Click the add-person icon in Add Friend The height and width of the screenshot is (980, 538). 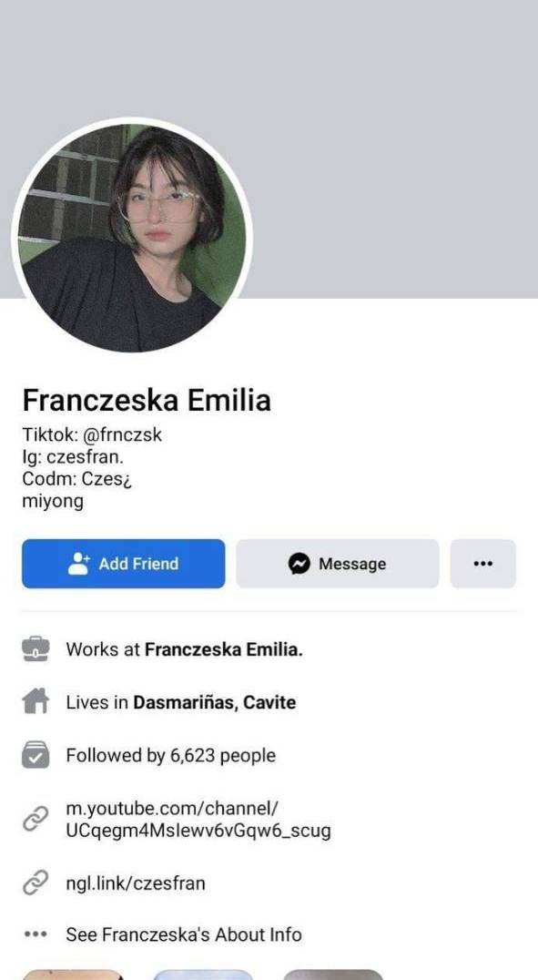point(78,564)
